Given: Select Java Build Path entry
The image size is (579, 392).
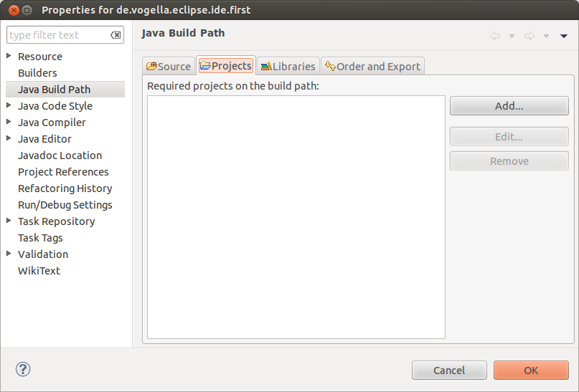Looking at the screenshot, I should tap(65, 90).
